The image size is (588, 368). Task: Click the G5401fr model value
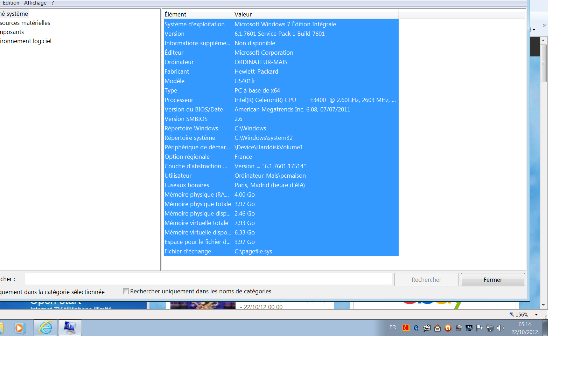(245, 81)
